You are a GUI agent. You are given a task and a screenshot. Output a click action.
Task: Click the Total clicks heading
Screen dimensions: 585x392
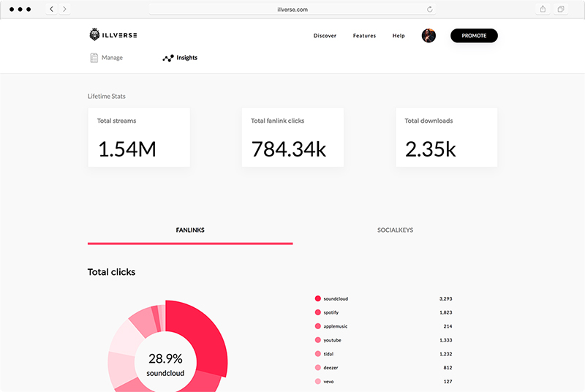point(111,272)
